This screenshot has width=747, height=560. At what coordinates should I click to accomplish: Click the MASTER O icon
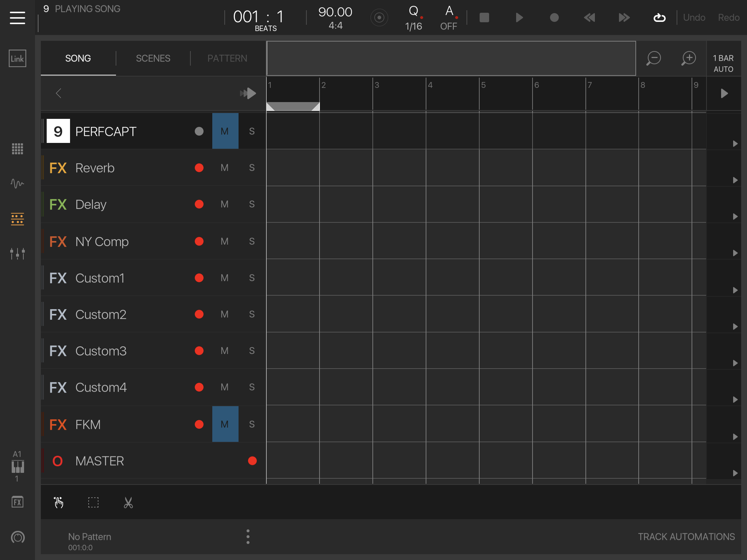click(x=58, y=461)
